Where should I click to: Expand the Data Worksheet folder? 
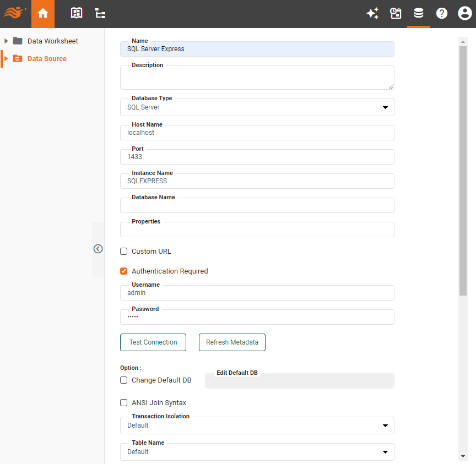(6, 41)
